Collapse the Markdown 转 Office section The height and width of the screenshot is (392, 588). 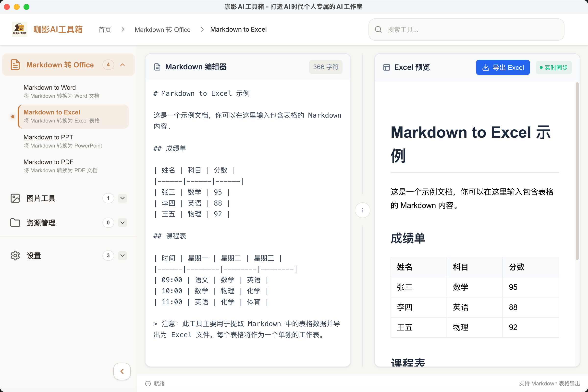click(122, 64)
